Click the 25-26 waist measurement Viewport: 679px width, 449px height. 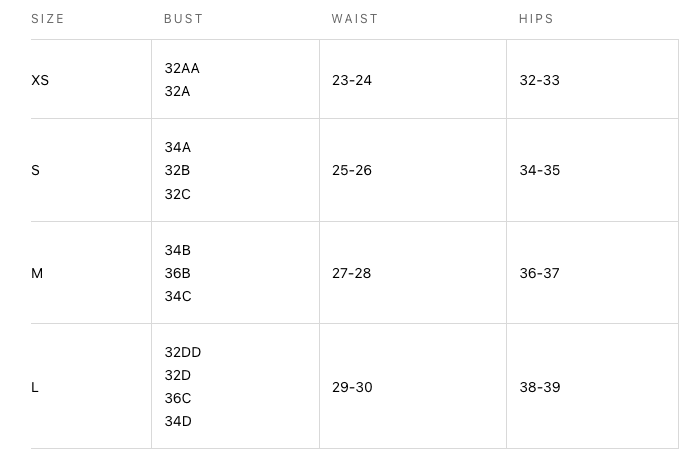[x=352, y=170]
